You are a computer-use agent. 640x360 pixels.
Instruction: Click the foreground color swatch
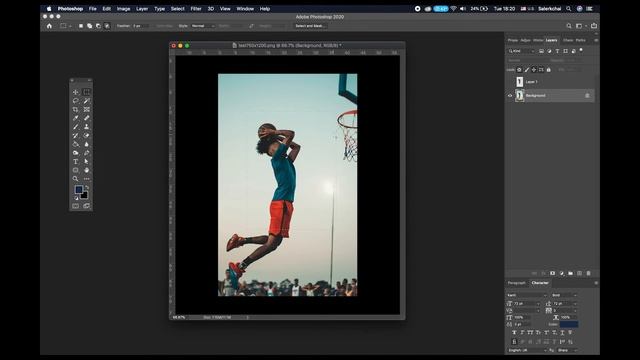(78, 189)
